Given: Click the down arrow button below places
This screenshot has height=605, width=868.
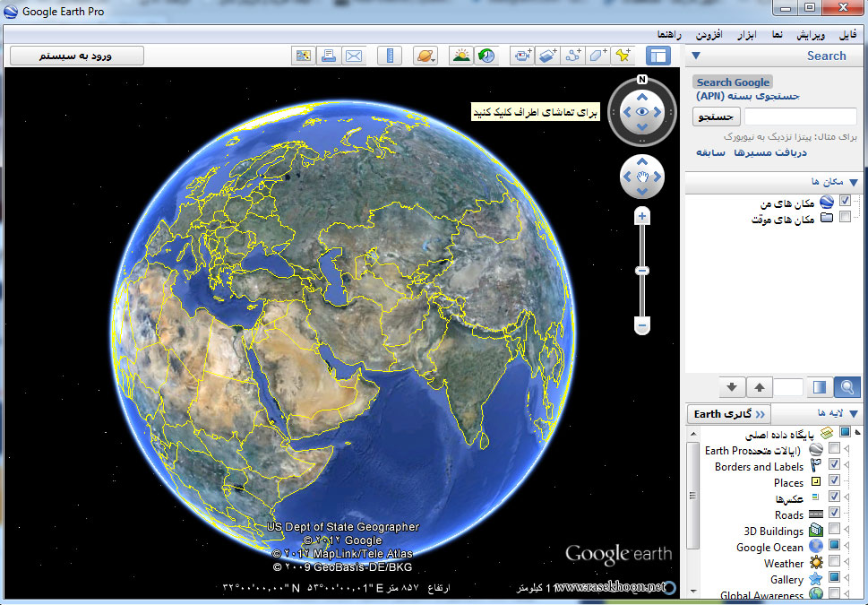Looking at the screenshot, I should point(732,387).
